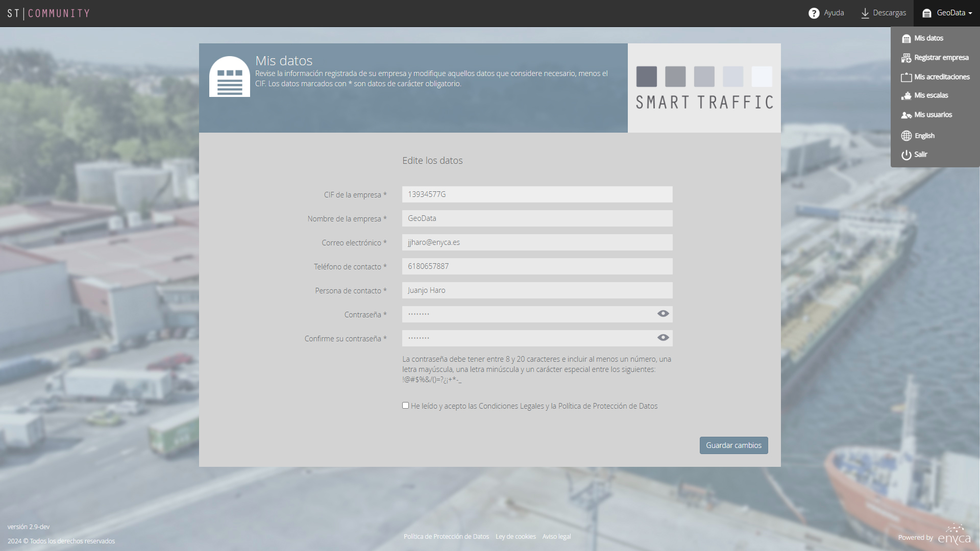Click the Registrar empresa icon
This screenshot has width=980, height=551.
906,58
